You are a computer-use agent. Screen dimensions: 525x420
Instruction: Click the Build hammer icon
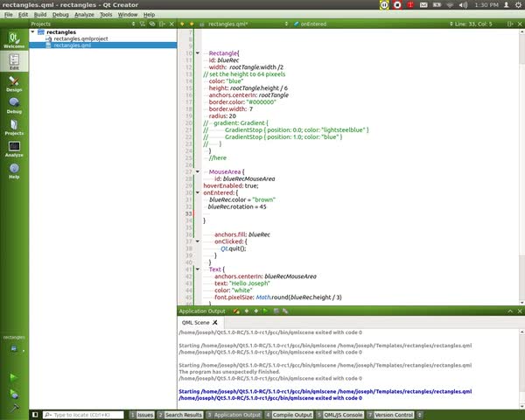(13, 407)
